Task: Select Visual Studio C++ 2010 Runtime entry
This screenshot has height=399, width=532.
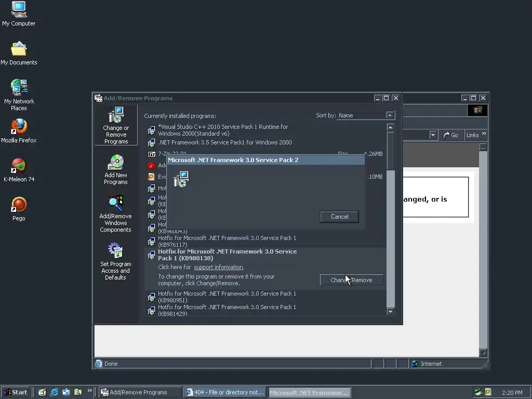Action: [x=223, y=130]
